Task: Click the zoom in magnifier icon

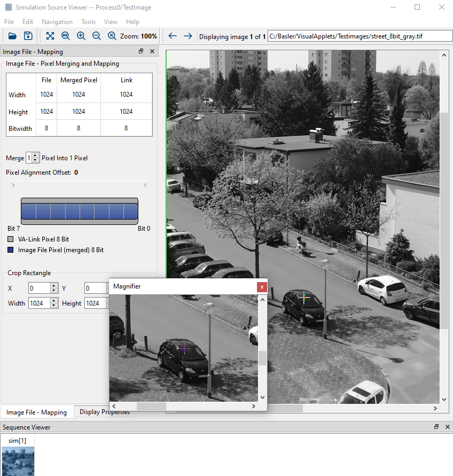Action: (81, 36)
